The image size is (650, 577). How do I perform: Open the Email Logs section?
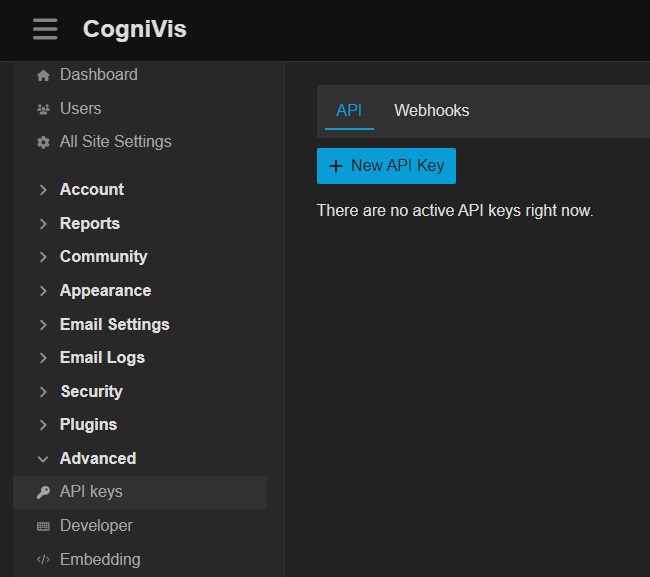coord(102,358)
